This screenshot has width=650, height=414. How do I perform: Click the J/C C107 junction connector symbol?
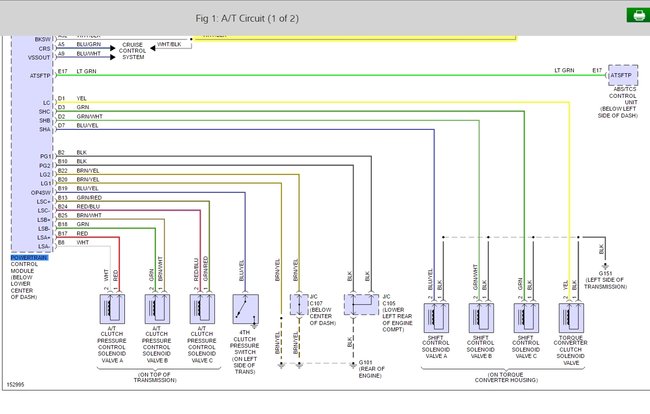pyautogui.click(x=299, y=305)
